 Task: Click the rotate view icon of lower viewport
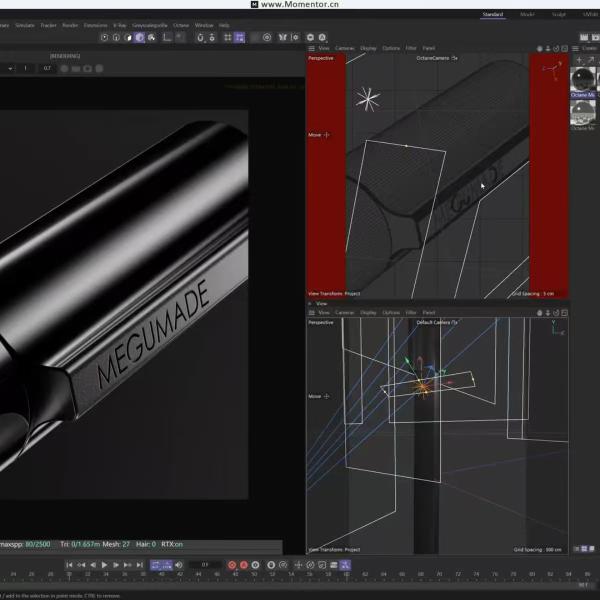[x=556, y=313]
